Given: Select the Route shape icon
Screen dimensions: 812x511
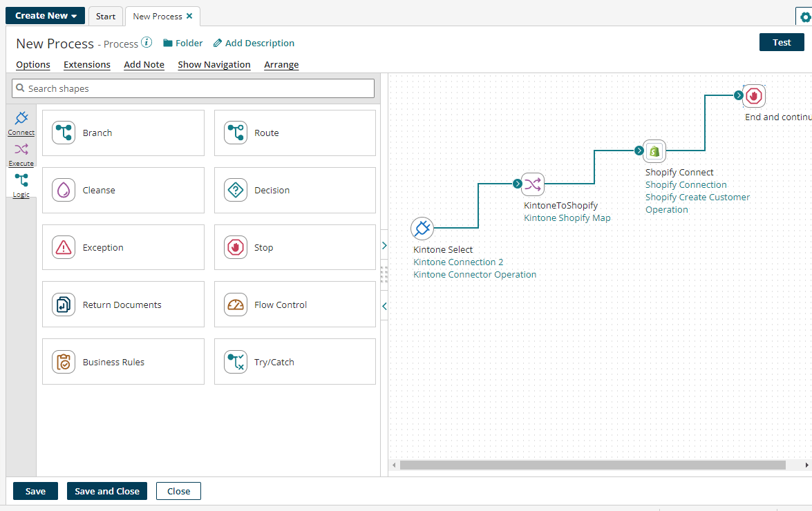Looking at the screenshot, I should 236,133.
